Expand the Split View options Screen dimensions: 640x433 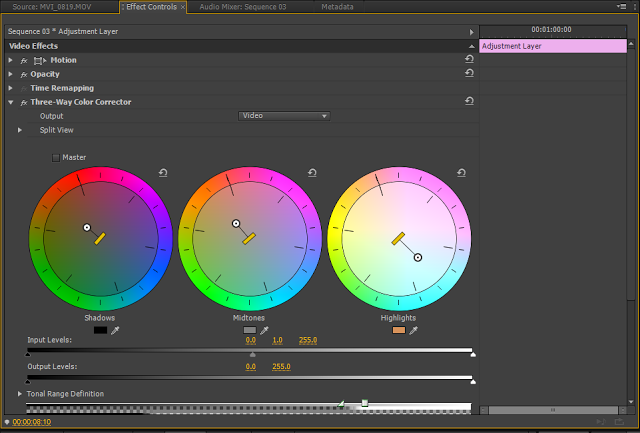tap(20, 130)
